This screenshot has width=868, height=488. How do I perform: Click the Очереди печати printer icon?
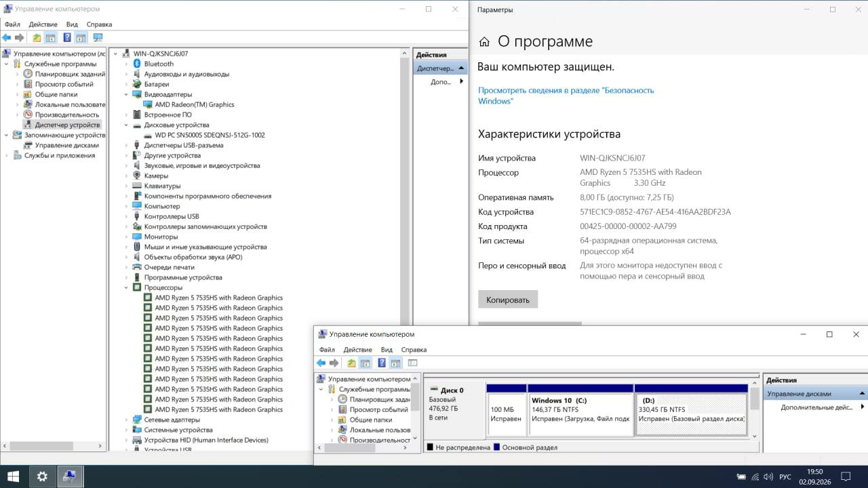pyautogui.click(x=137, y=267)
